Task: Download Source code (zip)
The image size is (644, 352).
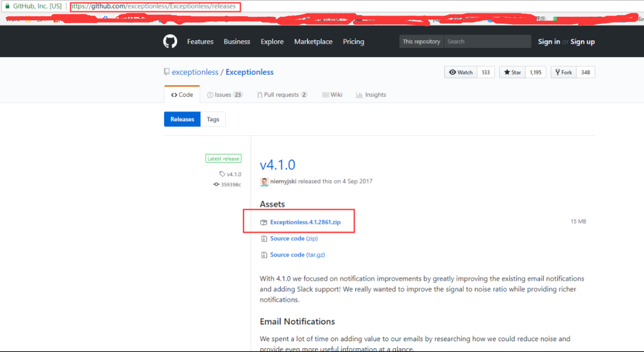Action: [293, 238]
